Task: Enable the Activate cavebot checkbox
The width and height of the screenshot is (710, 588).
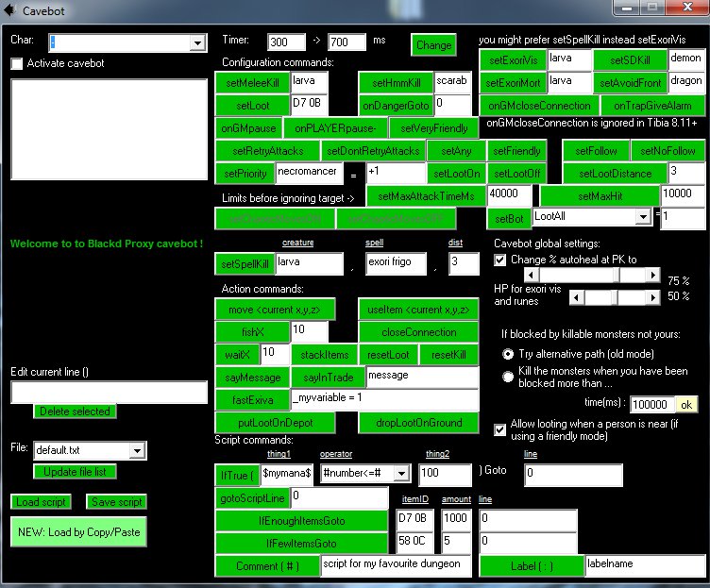Action: coord(17,64)
